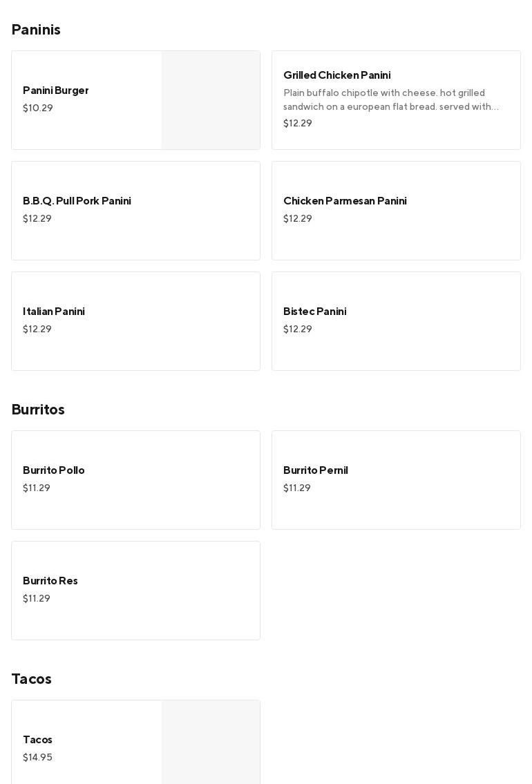Add Burrito Pollo by clicking its card

pos(135,480)
